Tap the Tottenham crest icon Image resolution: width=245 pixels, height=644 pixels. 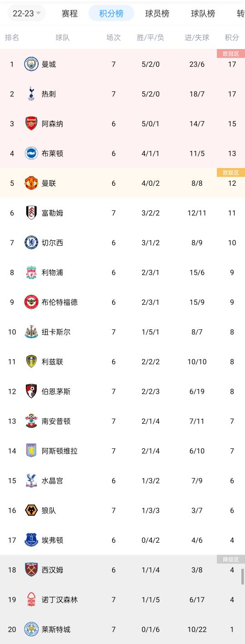pos(31,94)
